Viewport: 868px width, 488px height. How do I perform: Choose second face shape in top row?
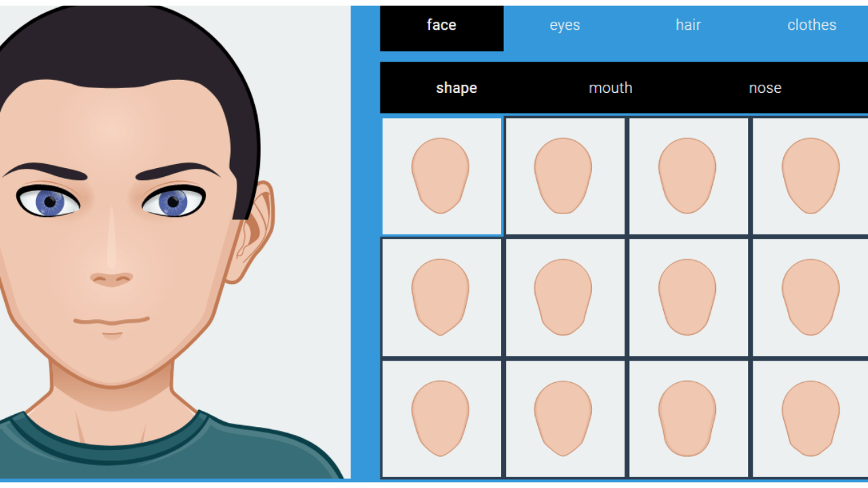point(564,176)
